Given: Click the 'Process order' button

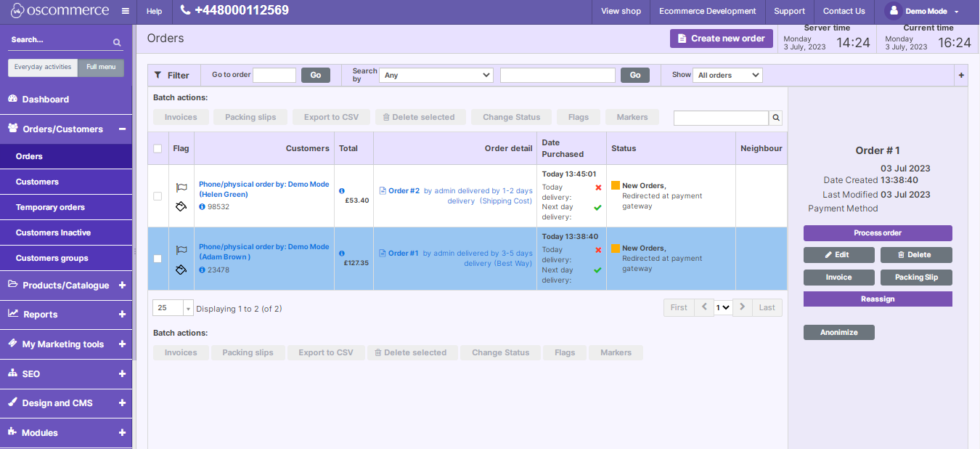Looking at the screenshot, I should point(878,232).
